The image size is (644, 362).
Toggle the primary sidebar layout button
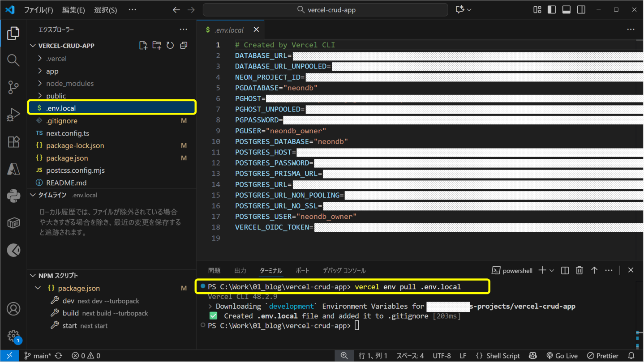click(552, 10)
